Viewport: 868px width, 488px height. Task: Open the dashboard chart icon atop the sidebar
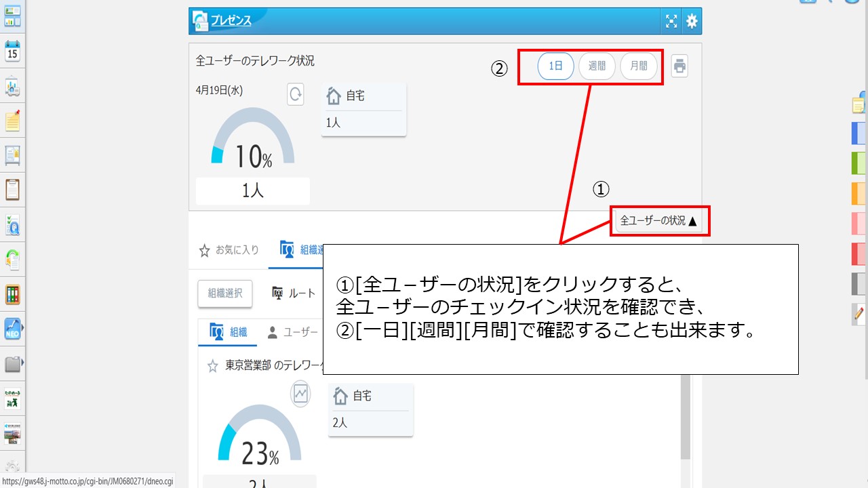12,16
